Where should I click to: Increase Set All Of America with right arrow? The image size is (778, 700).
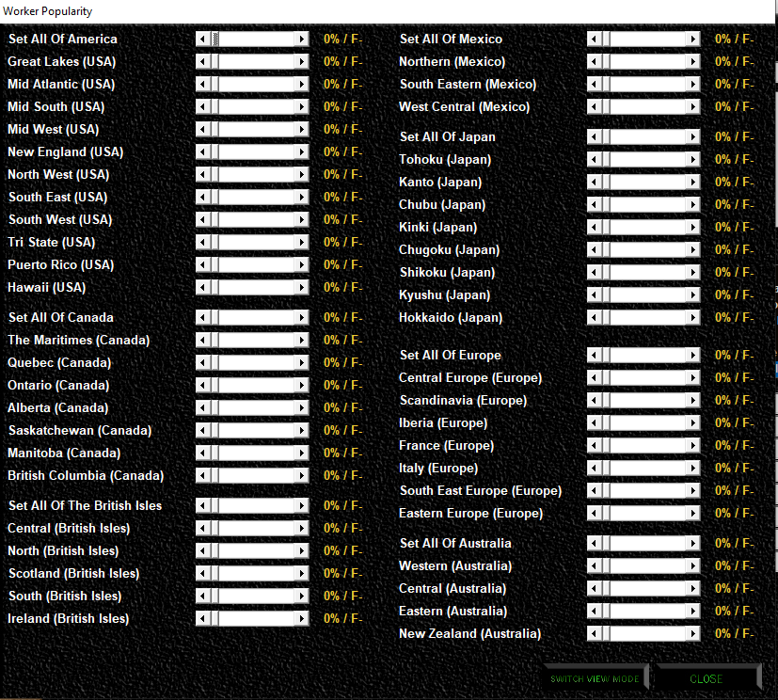tap(302, 40)
